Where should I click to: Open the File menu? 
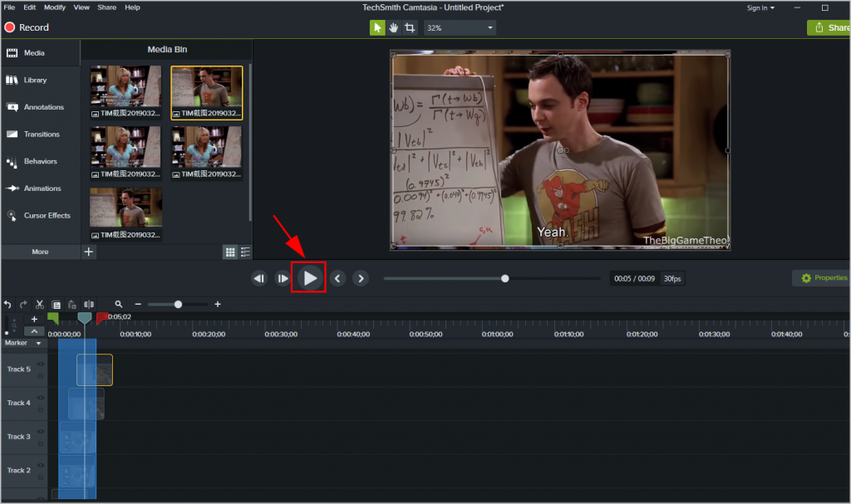(x=9, y=7)
